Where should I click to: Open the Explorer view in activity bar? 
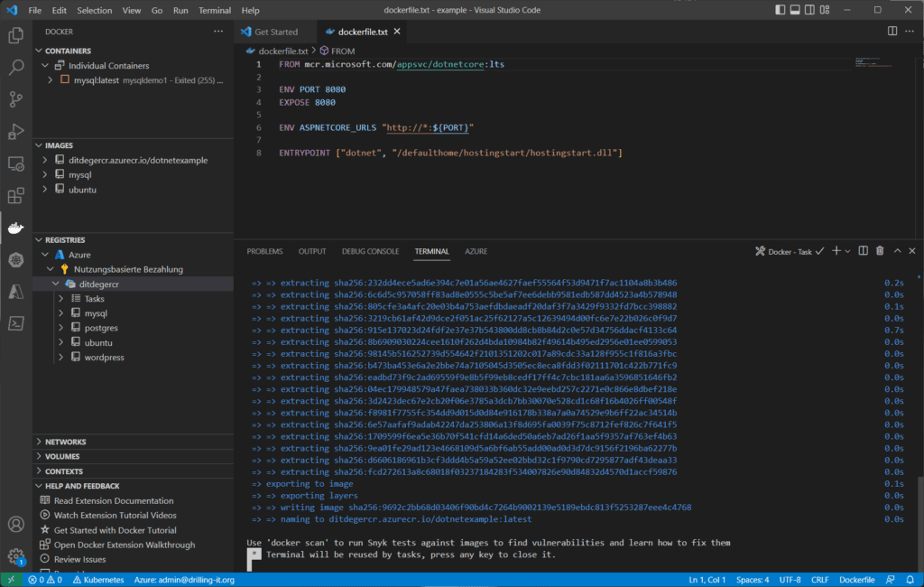(x=16, y=35)
